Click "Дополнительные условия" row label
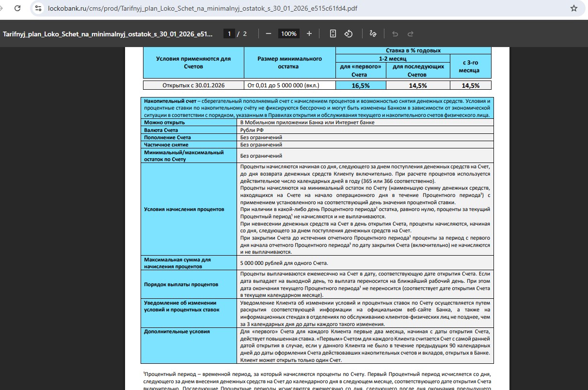This screenshot has width=588, height=390. pyautogui.click(x=177, y=331)
